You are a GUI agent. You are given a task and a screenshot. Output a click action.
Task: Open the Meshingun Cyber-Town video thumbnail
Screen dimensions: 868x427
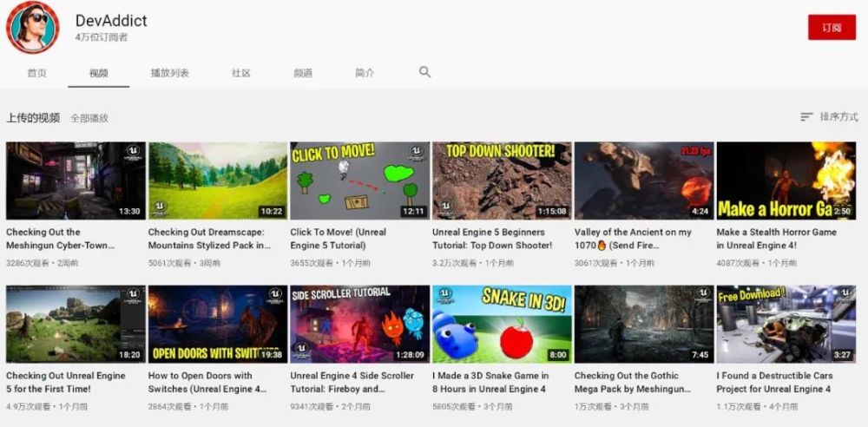point(76,181)
